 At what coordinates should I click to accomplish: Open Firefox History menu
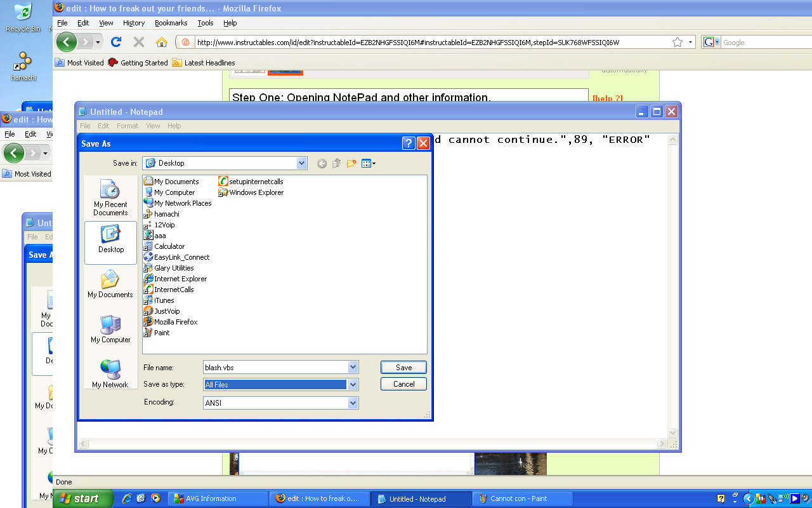click(x=134, y=23)
